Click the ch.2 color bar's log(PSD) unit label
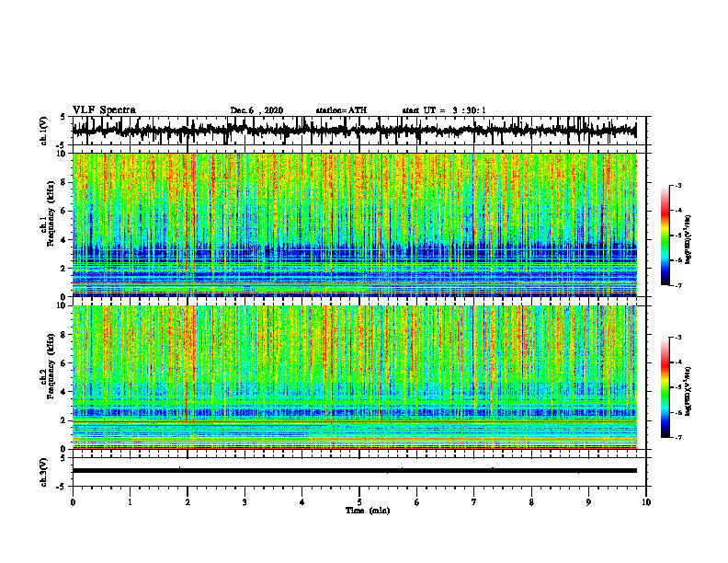The image size is (728, 563). pos(688,391)
